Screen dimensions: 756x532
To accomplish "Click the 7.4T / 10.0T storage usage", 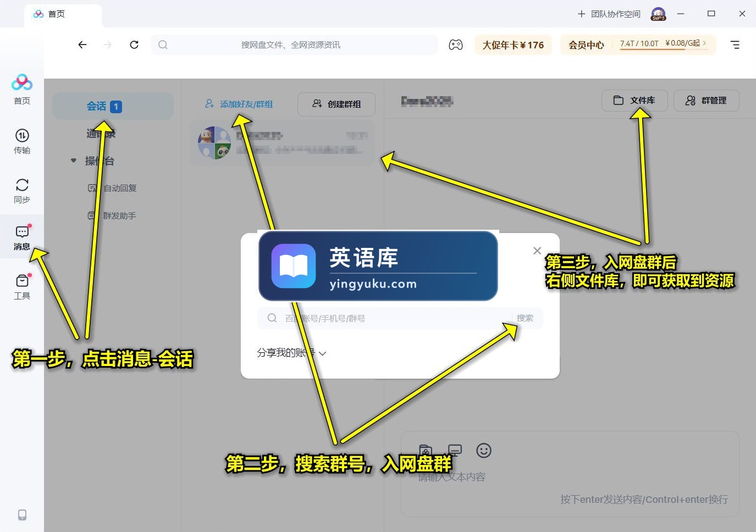I will 639,43.
